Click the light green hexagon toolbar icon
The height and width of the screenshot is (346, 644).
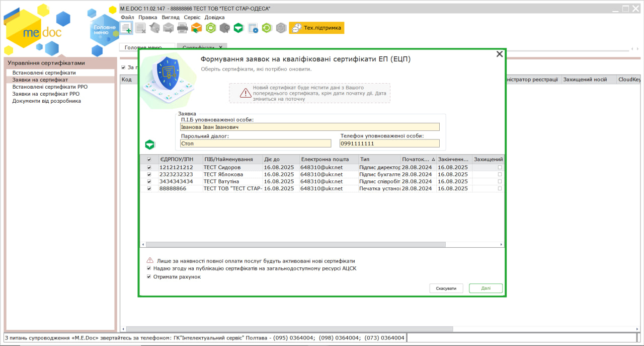click(x=211, y=28)
